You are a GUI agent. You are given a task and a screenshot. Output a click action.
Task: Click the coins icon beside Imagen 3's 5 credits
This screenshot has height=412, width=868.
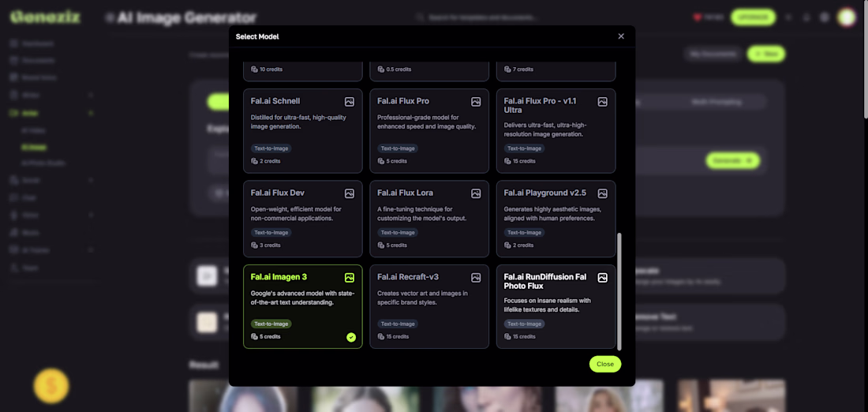[255, 337]
